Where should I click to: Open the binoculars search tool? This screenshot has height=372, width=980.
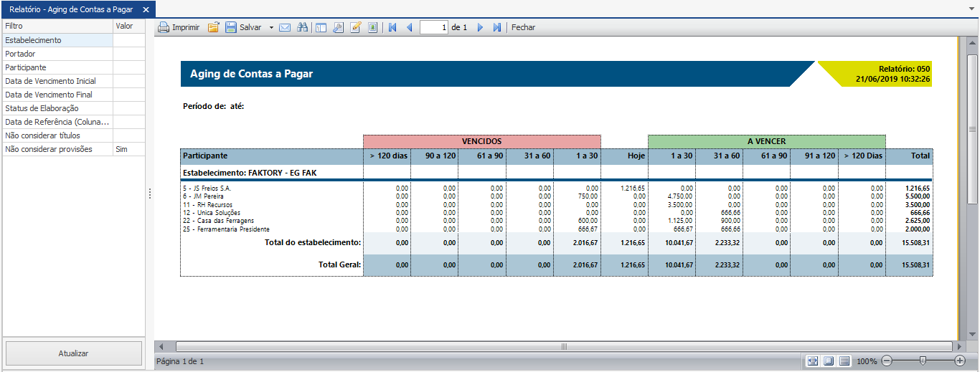tap(303, 27)
